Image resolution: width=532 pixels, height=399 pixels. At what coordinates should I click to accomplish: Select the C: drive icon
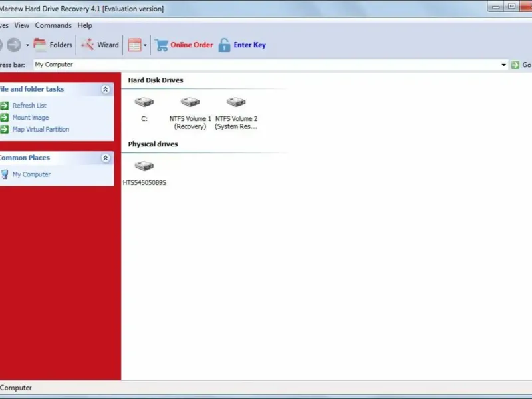(144, 102)
